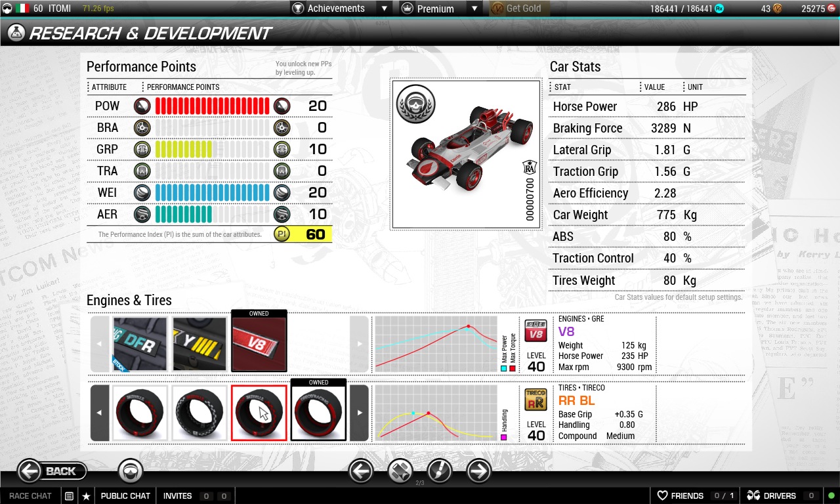The height and width of the screenshot is (504, 840).
Task: Decrease AER points with left aero icon
Action: point(142,215)
